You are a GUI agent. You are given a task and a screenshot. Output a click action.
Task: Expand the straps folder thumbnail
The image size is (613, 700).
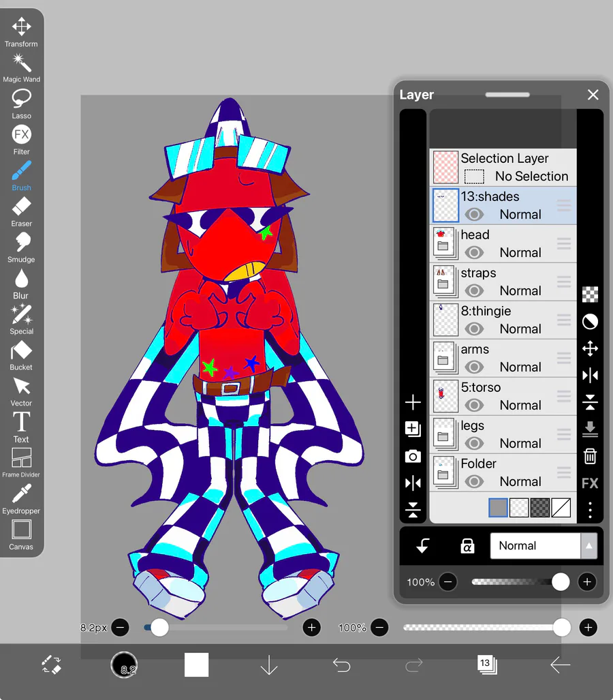pos(445,281)
